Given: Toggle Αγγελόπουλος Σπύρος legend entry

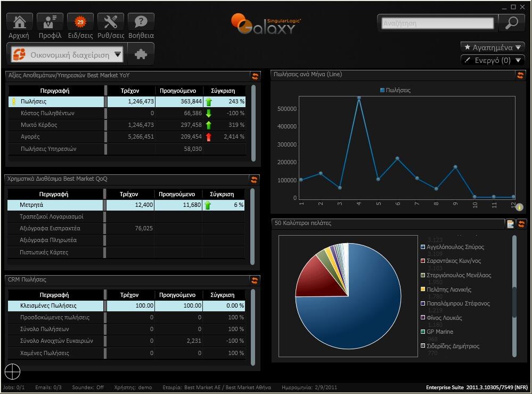Looking at the screenshot, I should [x=423, y=247].
